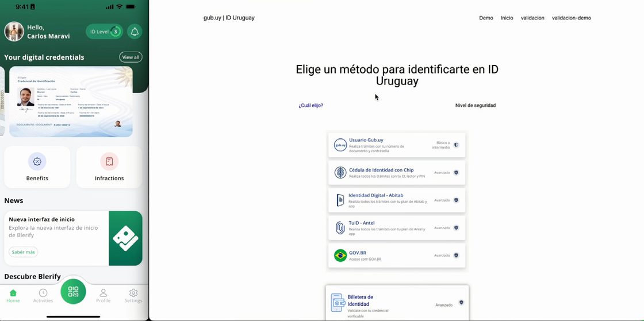Click the Brazil flag GOV.BR icon

[340, 256]
